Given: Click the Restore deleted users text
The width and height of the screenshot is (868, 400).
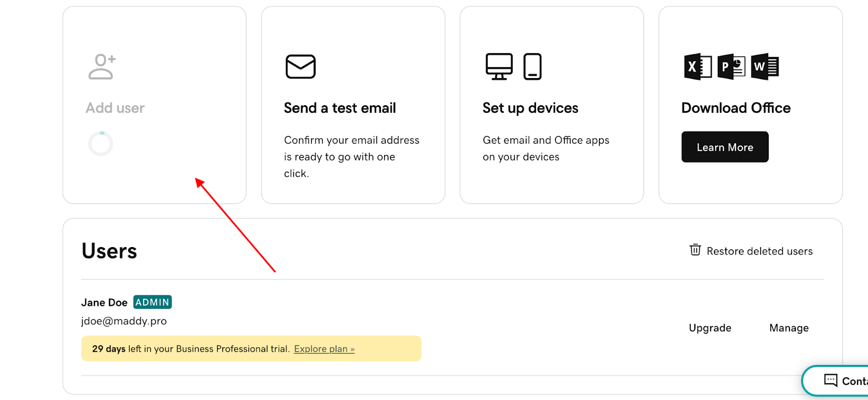Looking at the screenshot, I should tap(759, 251).
